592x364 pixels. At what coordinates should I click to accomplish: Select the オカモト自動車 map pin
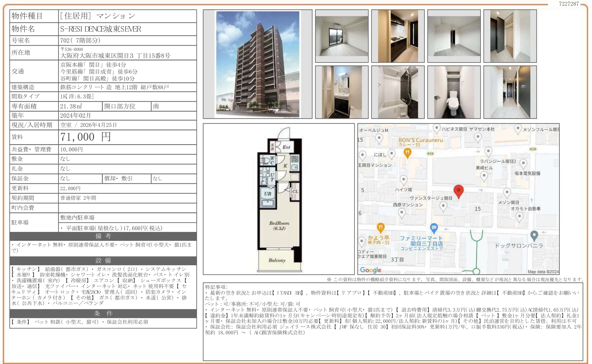click(519, 217)
